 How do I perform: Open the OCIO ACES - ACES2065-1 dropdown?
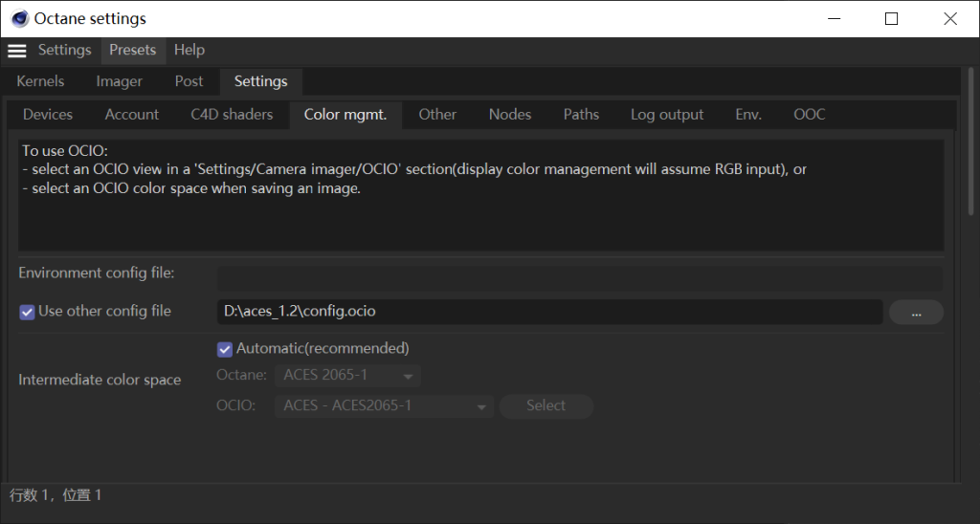tap(385, 406)
